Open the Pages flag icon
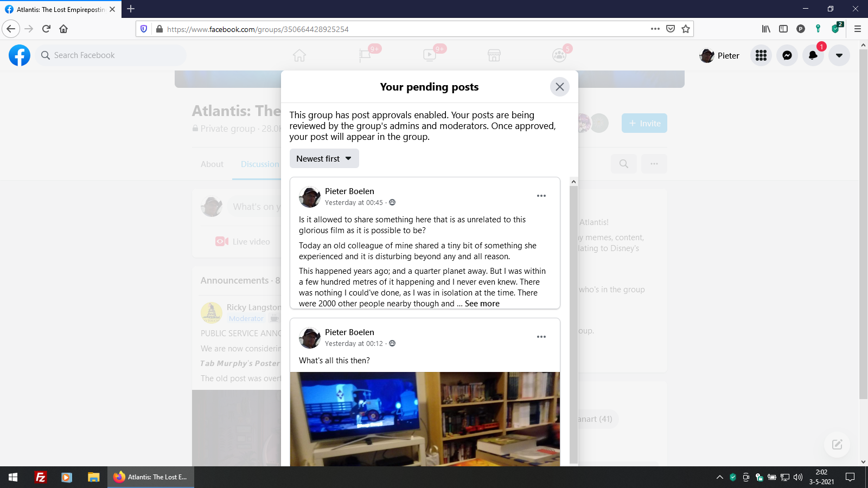This screenshot has width=868, height=488. coord(365,55)
